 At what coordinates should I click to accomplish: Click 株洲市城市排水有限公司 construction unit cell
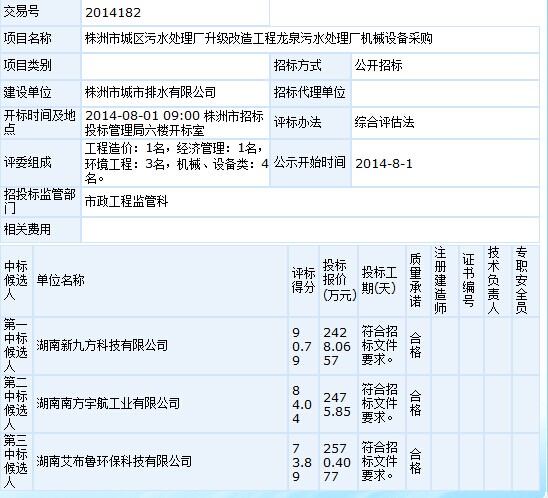coord(150,92)
